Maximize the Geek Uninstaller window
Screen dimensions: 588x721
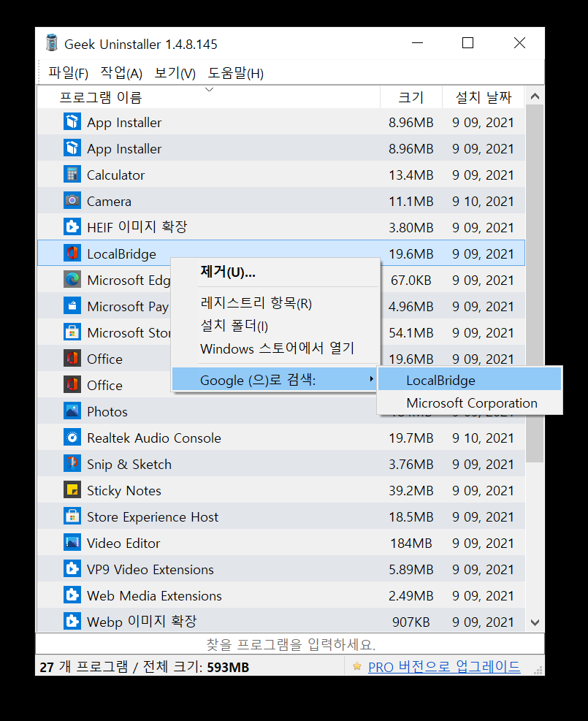point(467,43)
